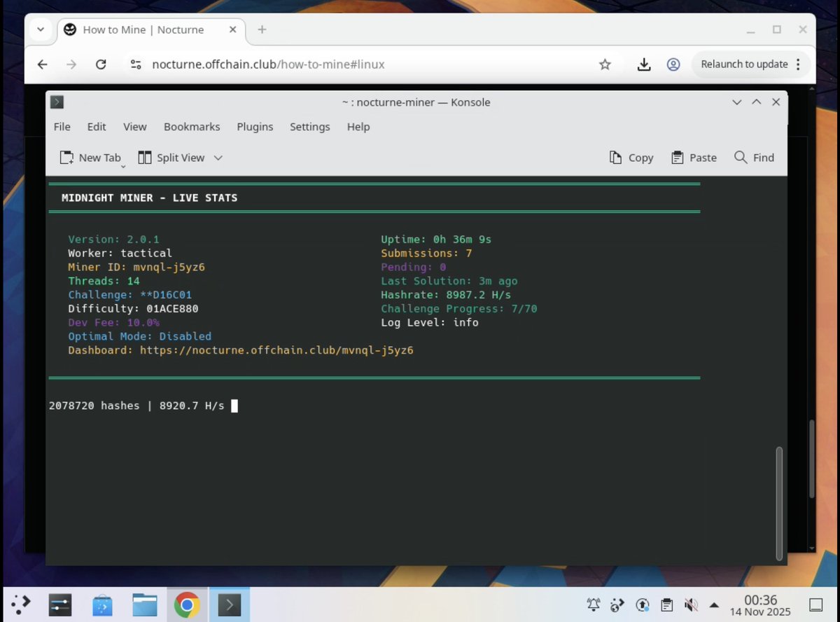The image size is (840, 622).
Task: Click muted volume tray icon
Action: (x=691, y=604)
